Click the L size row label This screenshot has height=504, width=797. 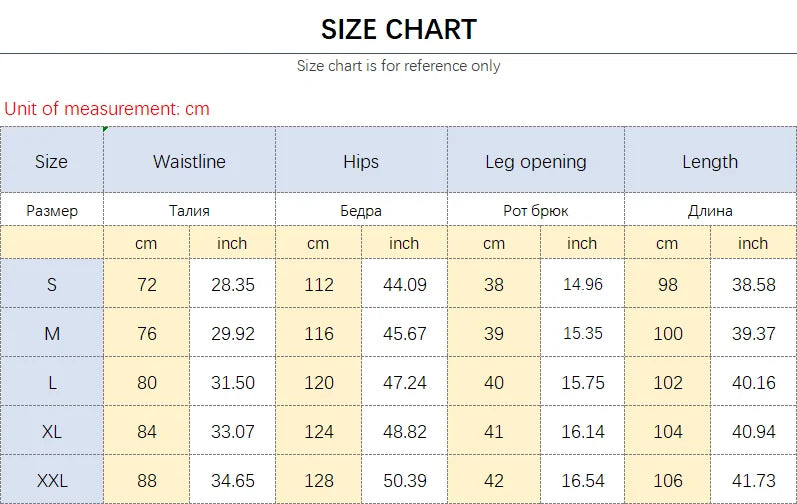[51, 382]
